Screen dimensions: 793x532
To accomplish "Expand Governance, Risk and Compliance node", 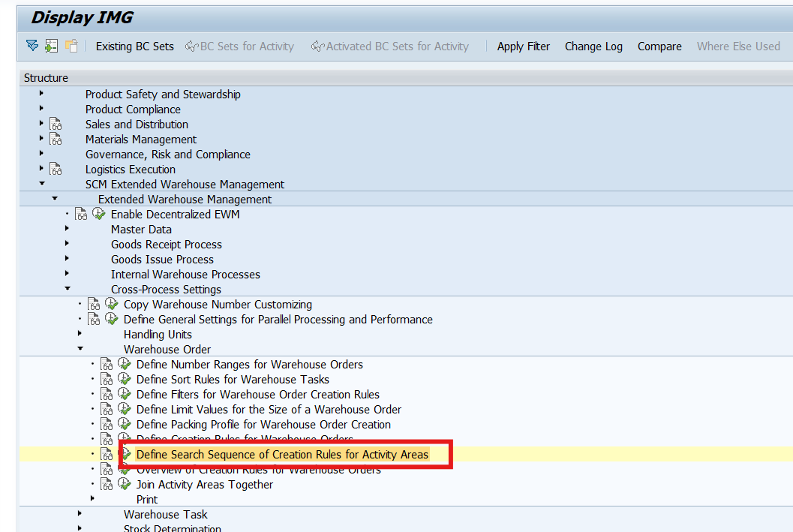I will [x=41, y=153].
